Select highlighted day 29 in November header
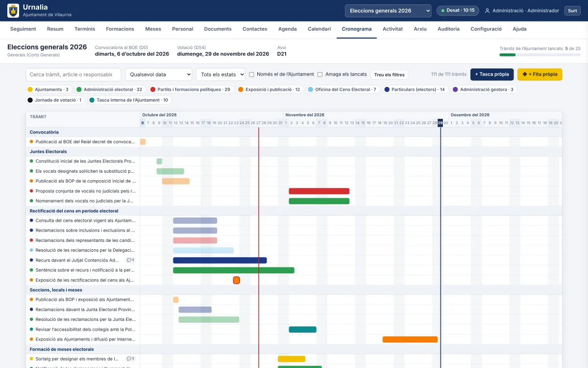This screenshot has width=588, height=368. (440, 123)
